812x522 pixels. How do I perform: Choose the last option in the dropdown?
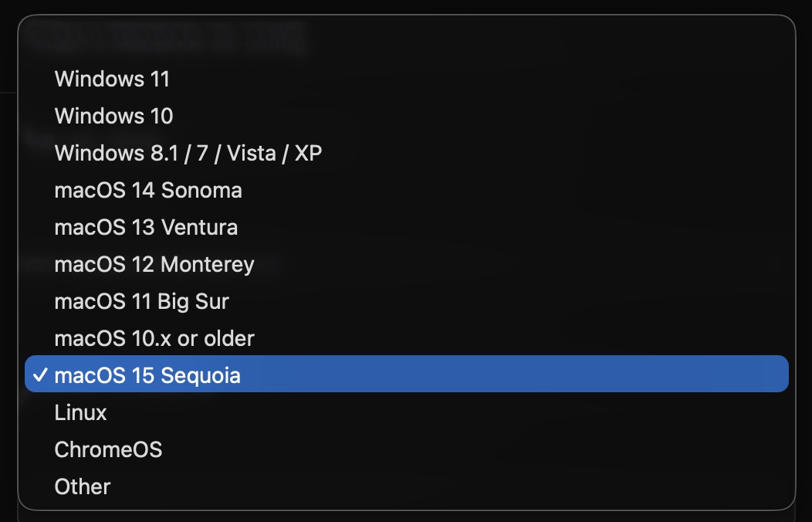(x=83, y=486)
